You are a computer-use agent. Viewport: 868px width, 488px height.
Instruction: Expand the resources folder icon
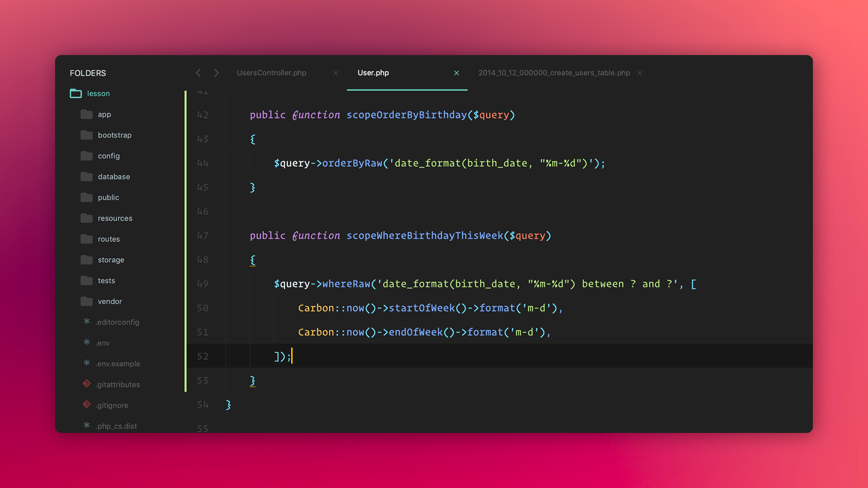coord(86,218)
